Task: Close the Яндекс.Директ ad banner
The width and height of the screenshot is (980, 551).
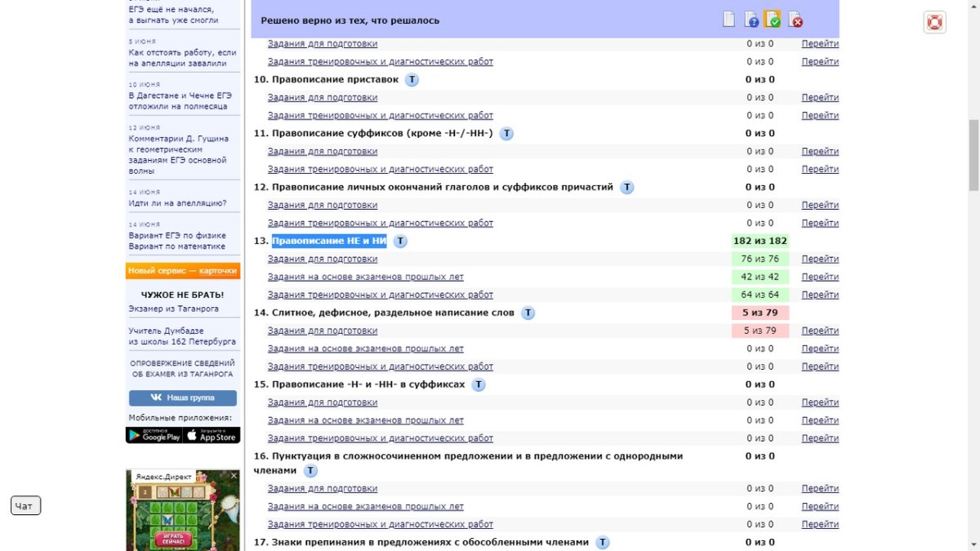Action: 234,475
